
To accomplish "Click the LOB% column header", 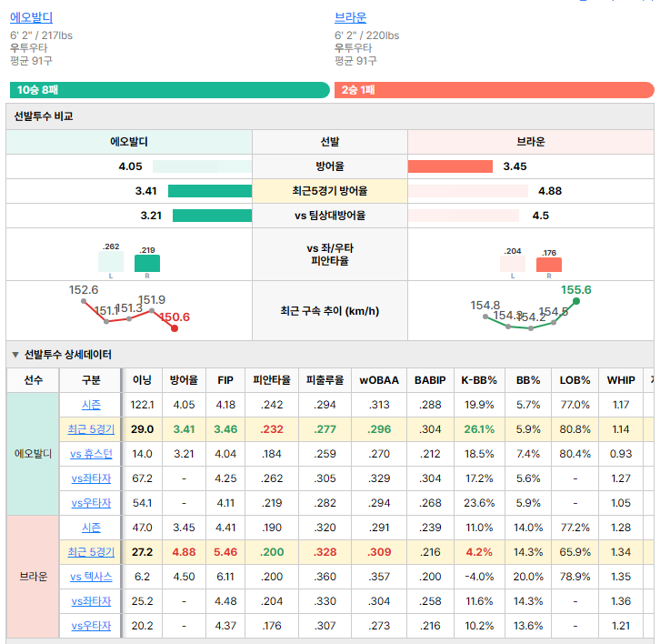I will pos(575,380).
